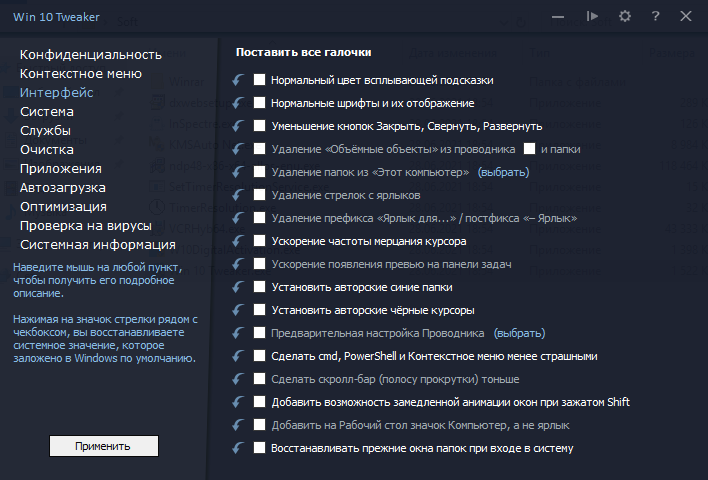Check «замедленной анимации окон при зажатом Shift»
This screenshot has height=480, width=708.
pos(259,402)
